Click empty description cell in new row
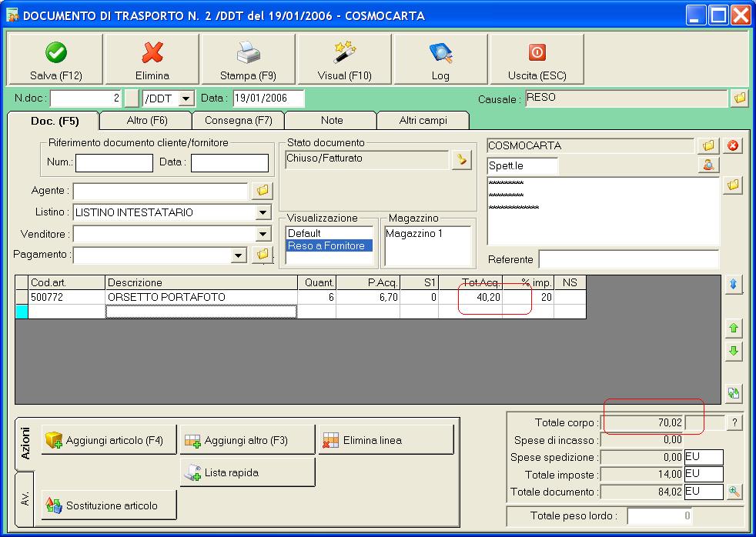This screenshot has width=756, height=537. 201,312
